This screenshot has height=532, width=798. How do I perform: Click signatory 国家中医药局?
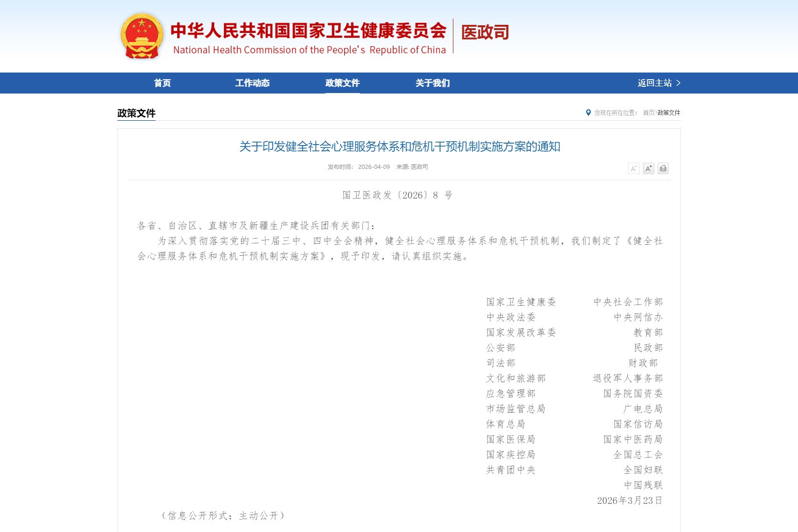[x=633, y=439]
